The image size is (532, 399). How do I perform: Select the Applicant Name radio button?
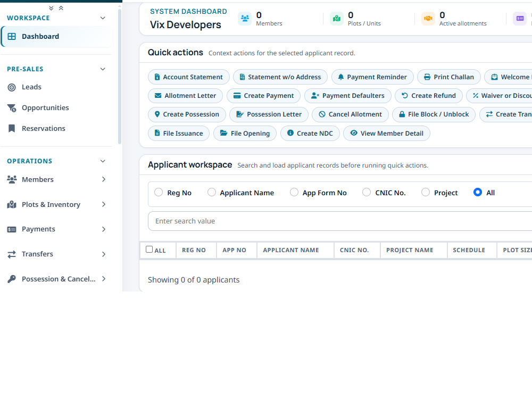[212, 193]
